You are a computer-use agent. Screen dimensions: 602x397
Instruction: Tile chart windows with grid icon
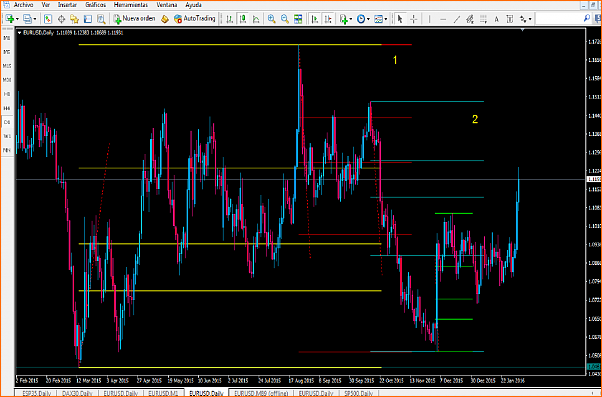click(x=298, y=19)
